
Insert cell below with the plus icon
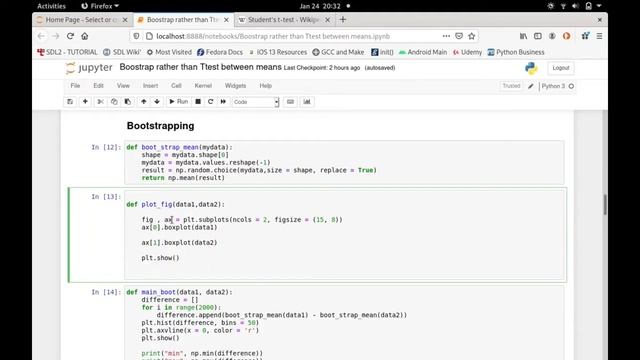(x=85, y=102)
